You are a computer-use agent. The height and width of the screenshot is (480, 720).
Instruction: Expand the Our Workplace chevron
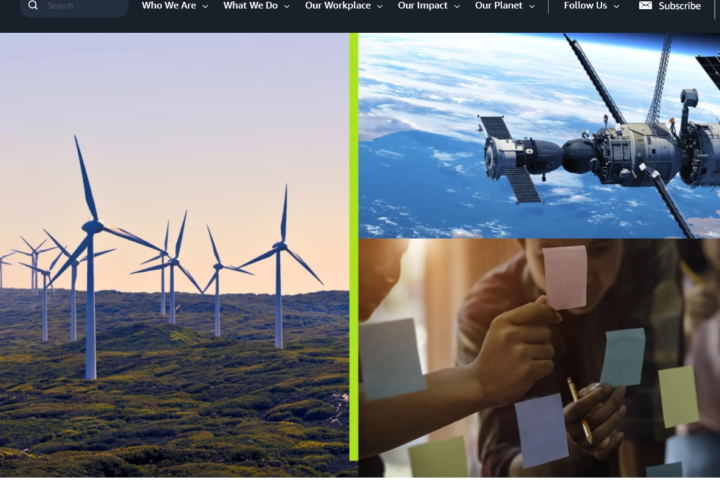(x=380, y=6)
